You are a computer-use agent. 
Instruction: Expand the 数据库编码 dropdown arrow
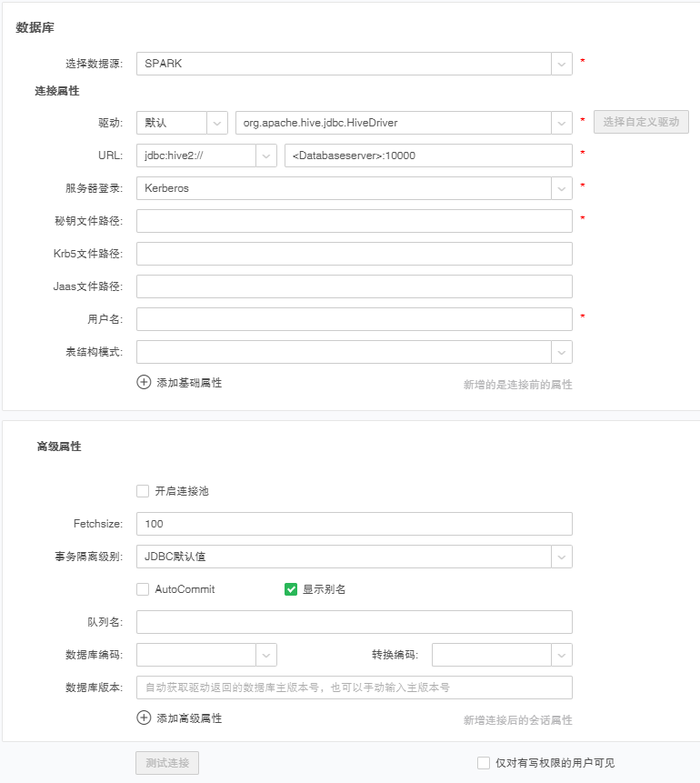[266, 655]
